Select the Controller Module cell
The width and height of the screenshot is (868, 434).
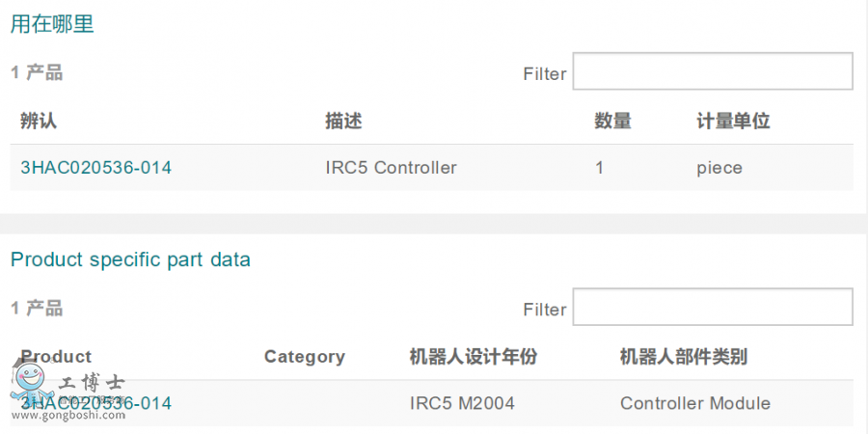[x=694, y=403]
